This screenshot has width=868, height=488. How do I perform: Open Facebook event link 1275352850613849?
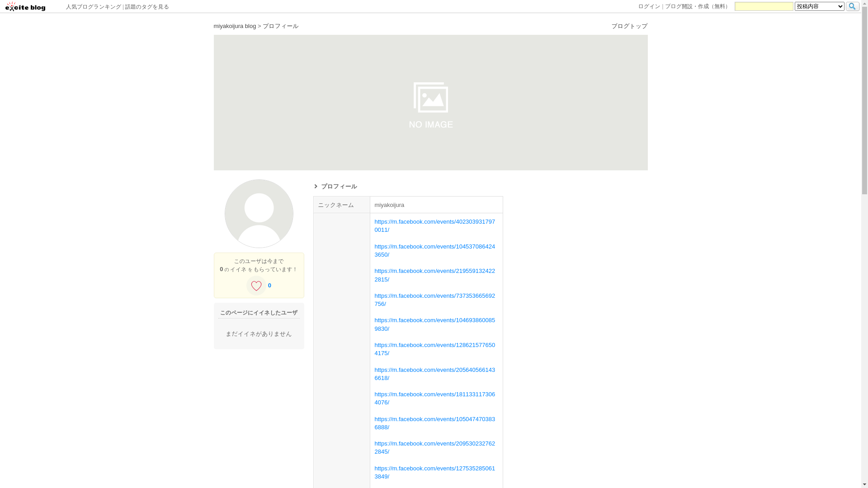pyautogui.click(x=434, y=473)
